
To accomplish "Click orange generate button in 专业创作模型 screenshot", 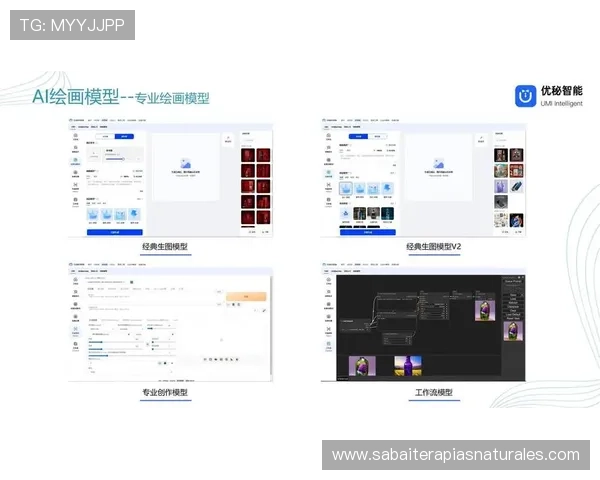I will [x=246, y=297].
